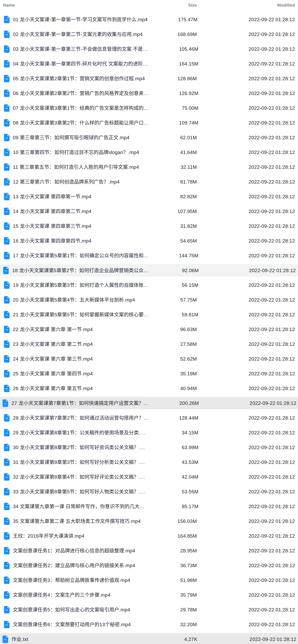
Task: Click the file icon beside 18 龙小天文案课第5章第2节
Action: pyautogui.click(x=6, y=270)
